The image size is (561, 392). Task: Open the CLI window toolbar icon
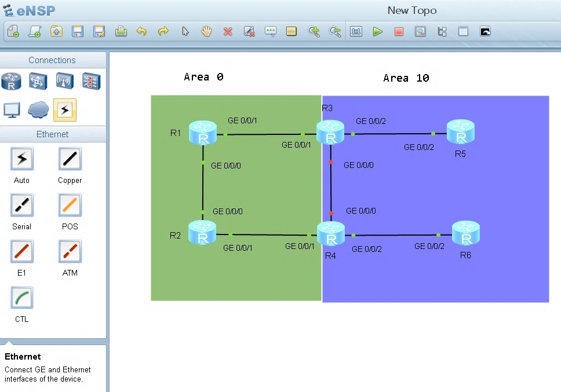pos(485,31)
